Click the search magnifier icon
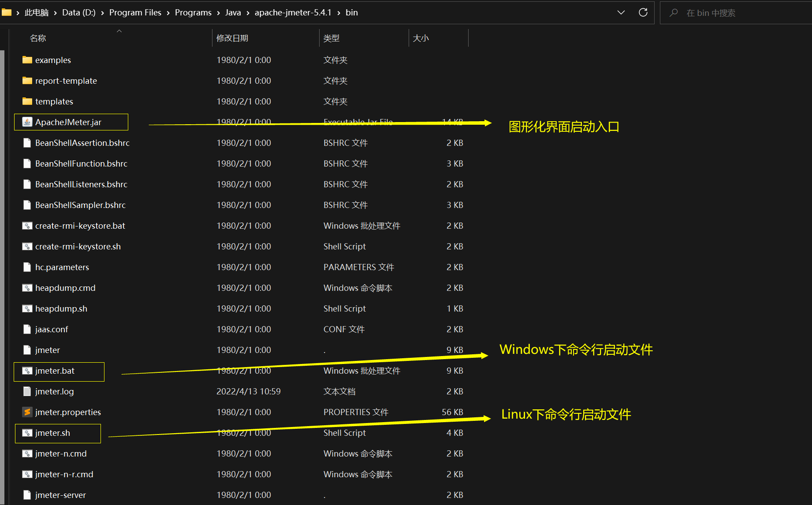 tap(674, 13)
